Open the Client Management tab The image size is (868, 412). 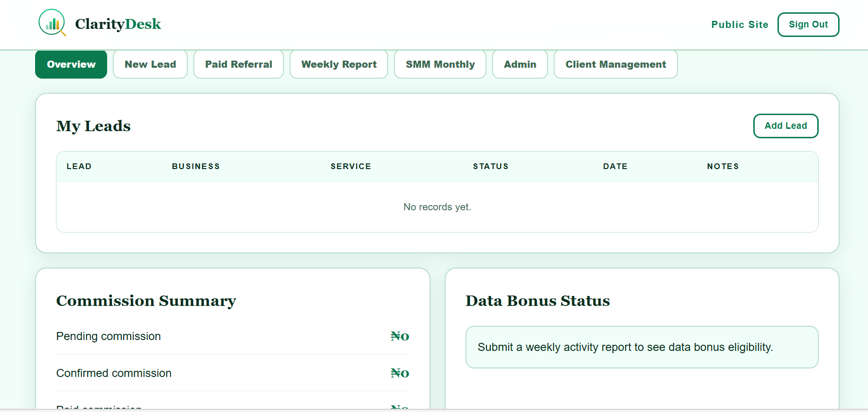click(x=616, y=64)
